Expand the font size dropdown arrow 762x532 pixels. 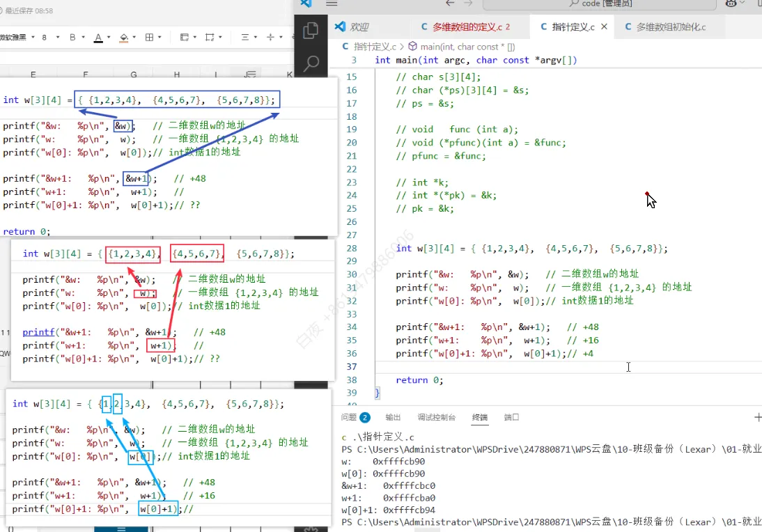point(56,38)
